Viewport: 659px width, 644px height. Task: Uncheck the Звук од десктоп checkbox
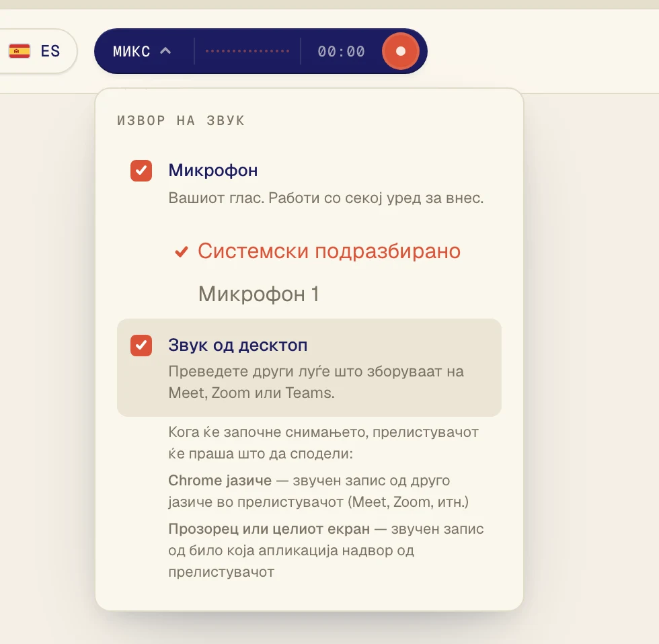(141, 346)
